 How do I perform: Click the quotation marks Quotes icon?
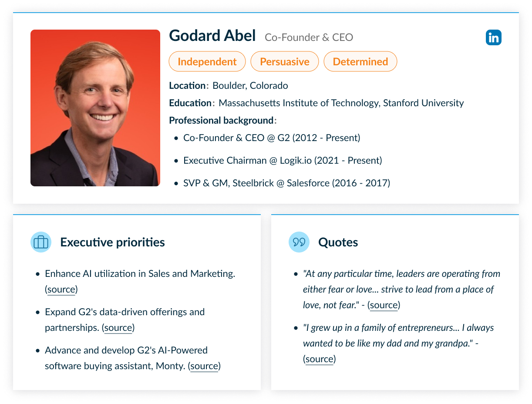pyautogui.click(x=299, y=242)
